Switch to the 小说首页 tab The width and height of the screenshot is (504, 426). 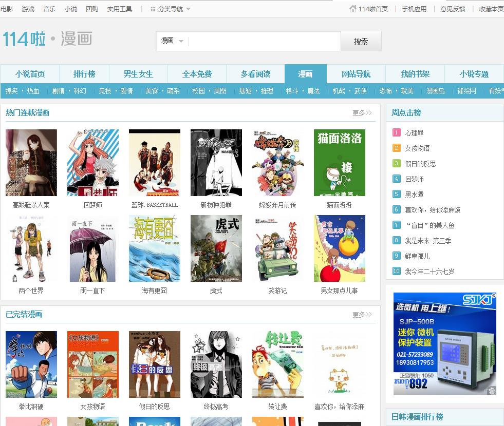[x=30, y=74]
